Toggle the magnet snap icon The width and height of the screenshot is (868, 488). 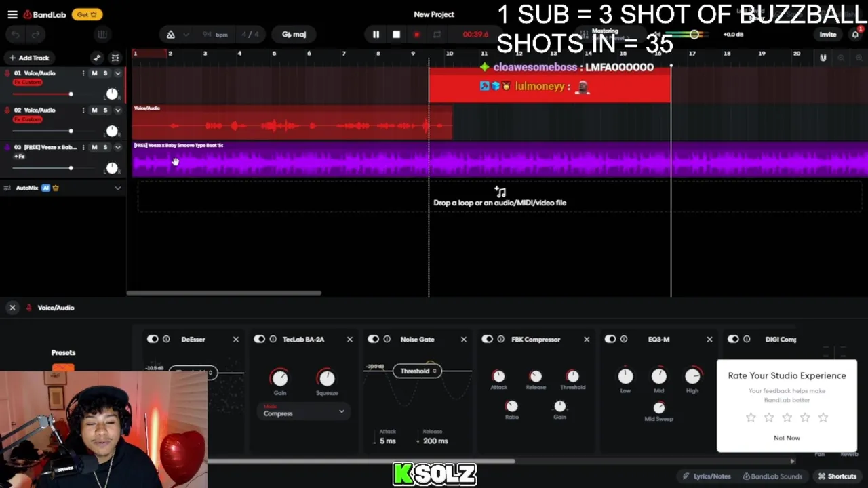(823, 58)
